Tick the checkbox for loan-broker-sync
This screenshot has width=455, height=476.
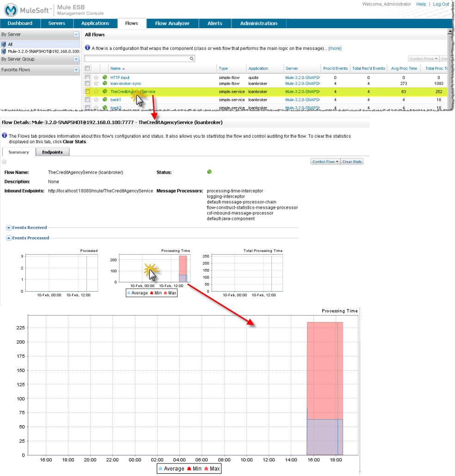[x=87, y=84]
